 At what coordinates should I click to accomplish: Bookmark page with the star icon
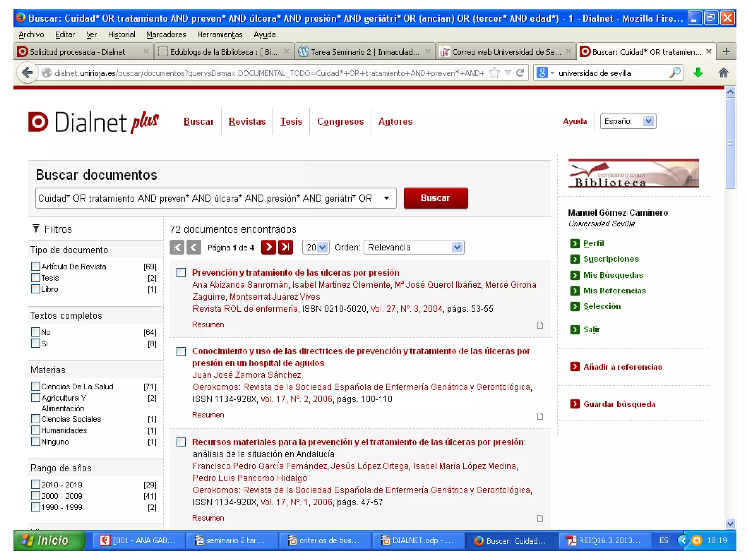(x=494, y=73)
